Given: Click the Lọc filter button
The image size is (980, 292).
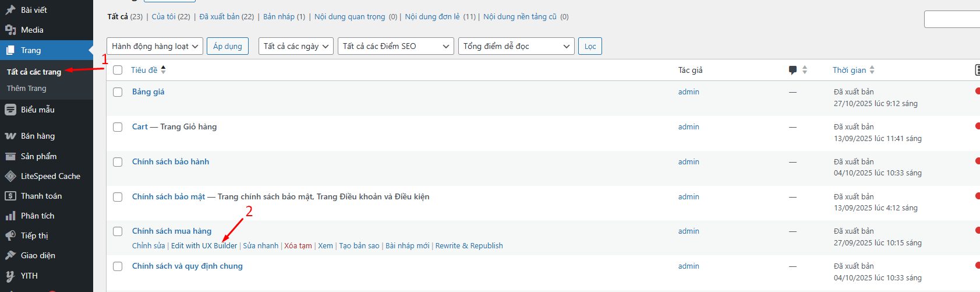Looking at the screenshot, I should 590,46.
